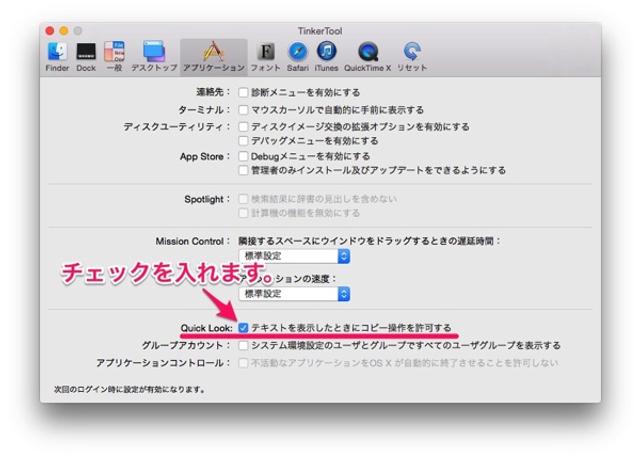Image resolution: width=640 pixels, height=459 pixels.
Task: Open the Safari settings pane icon
Action: 299,52
